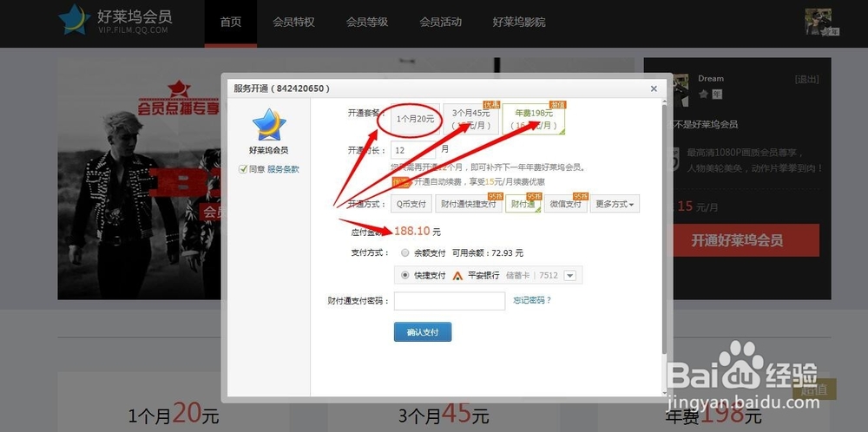Choose the 3个月45元 package
Screen dimensions: 868x432
point(471,119)
